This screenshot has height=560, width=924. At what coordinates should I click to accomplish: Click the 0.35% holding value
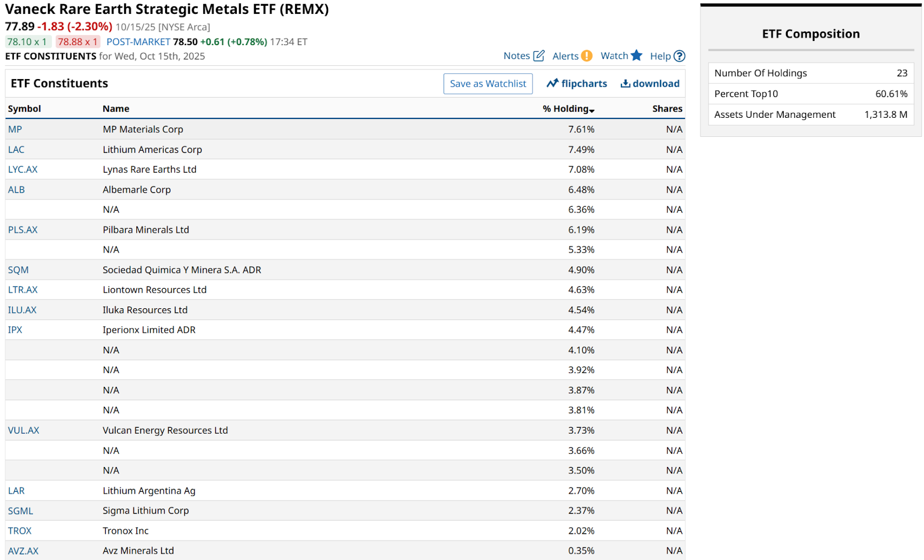pos(581,551)
